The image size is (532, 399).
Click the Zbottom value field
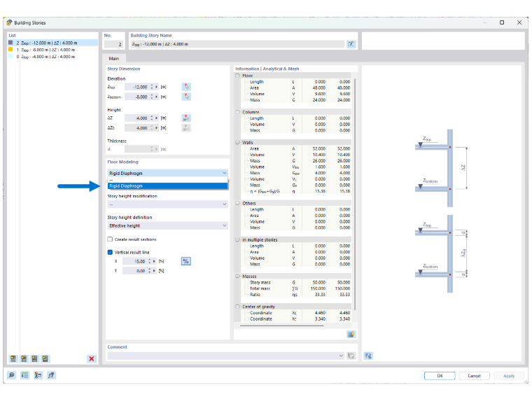coord(136,97)
